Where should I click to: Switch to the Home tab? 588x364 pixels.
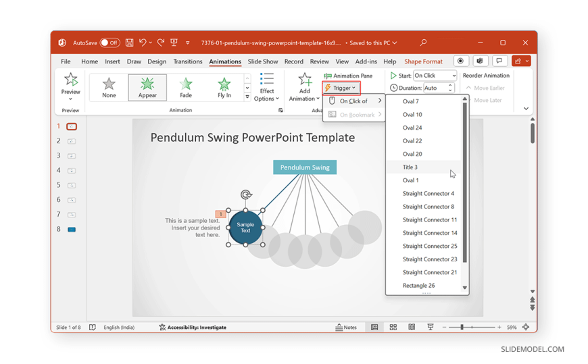click(x=89, y=61)
